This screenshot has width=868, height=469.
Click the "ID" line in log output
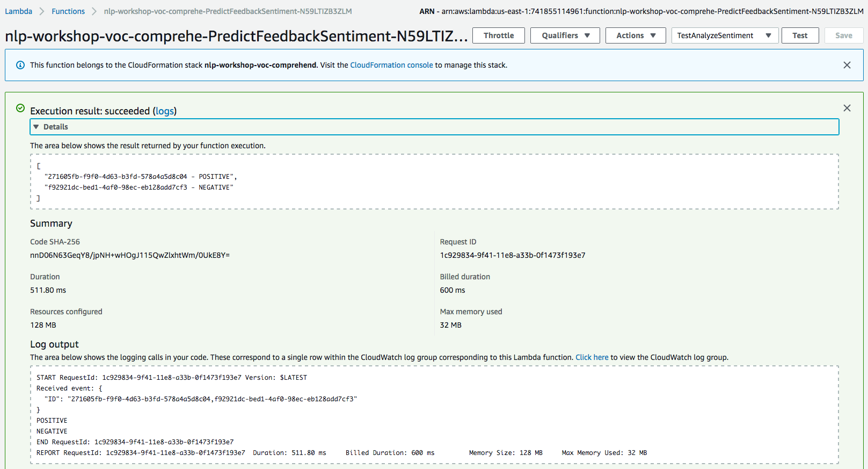tap(201, 399)
